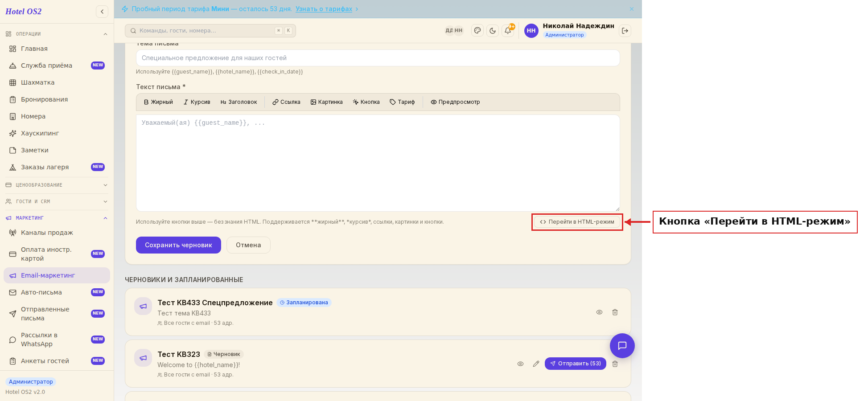868x401 pixels.
Task: Open Заказы лагеря page
Action: click(x=57, y=167)
